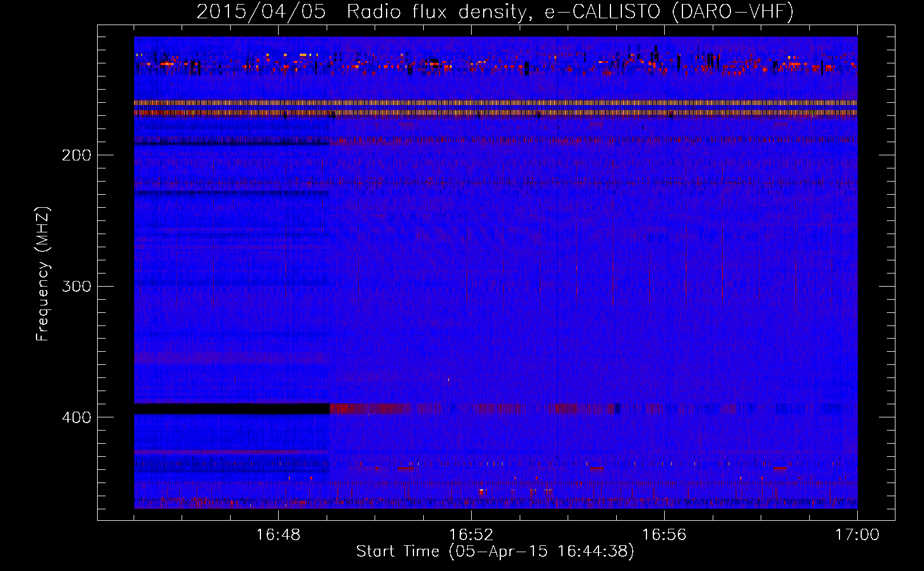This screenshot has height=571, width=924.
Task: Click the 16:48 time tick label
Action: point(279,534)
